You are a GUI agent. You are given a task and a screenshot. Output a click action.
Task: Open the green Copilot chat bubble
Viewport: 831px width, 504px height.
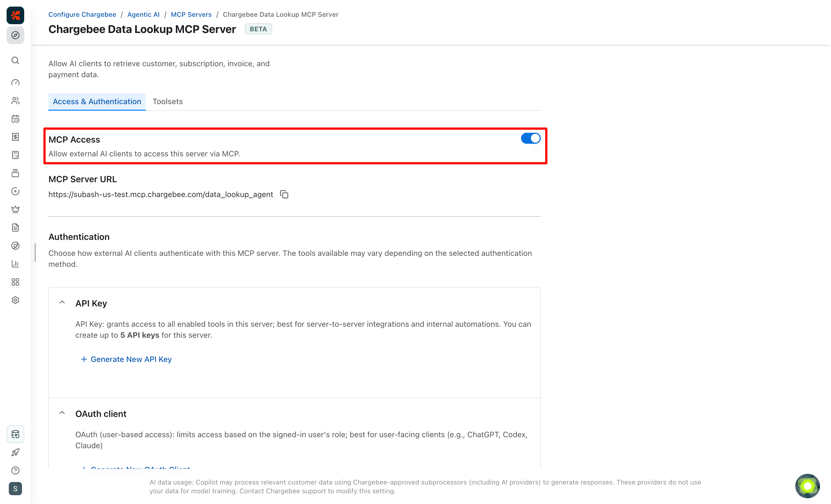807,486
